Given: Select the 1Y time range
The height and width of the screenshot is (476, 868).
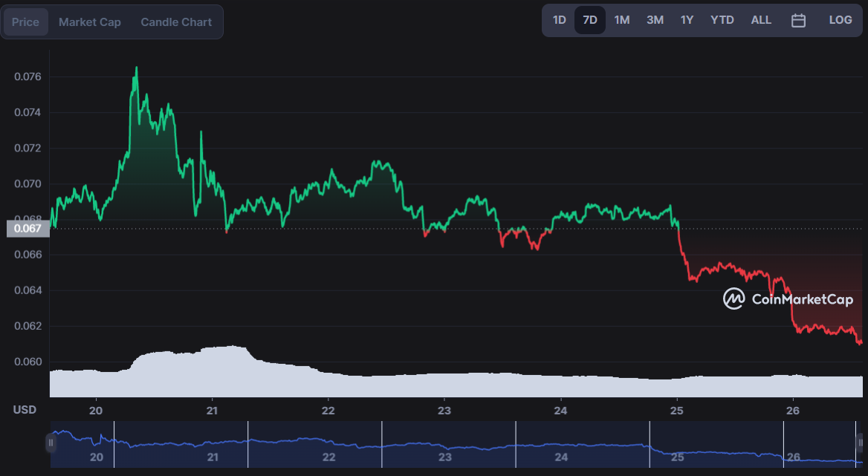Looking at the screenshot, I should point(687,20).
